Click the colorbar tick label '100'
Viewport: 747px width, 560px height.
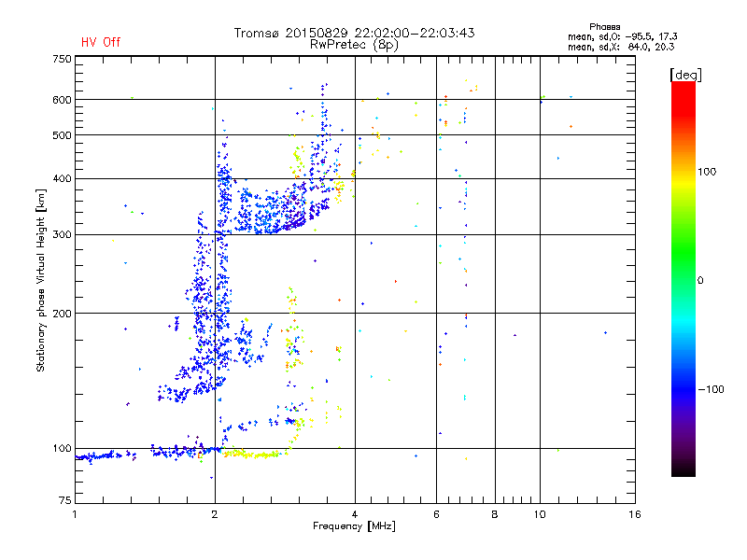click(707, 172)
